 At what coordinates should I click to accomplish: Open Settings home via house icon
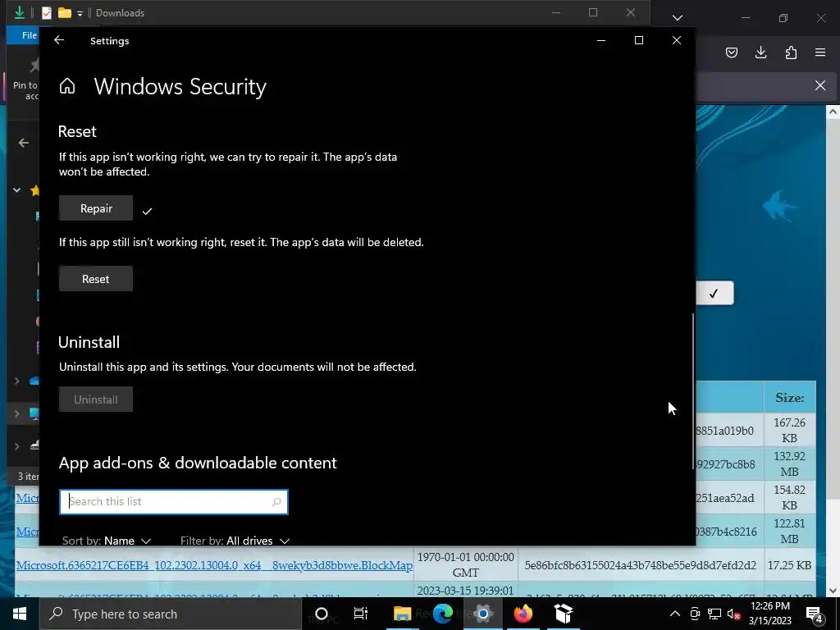click(x=67, y=85)
